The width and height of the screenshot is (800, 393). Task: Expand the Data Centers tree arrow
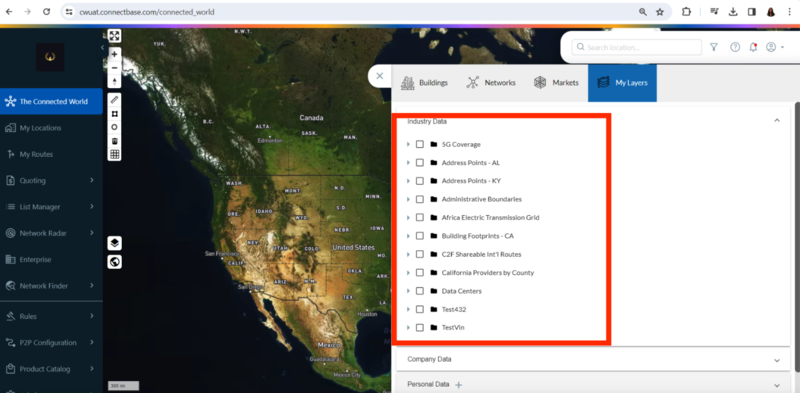pos(408,291)
